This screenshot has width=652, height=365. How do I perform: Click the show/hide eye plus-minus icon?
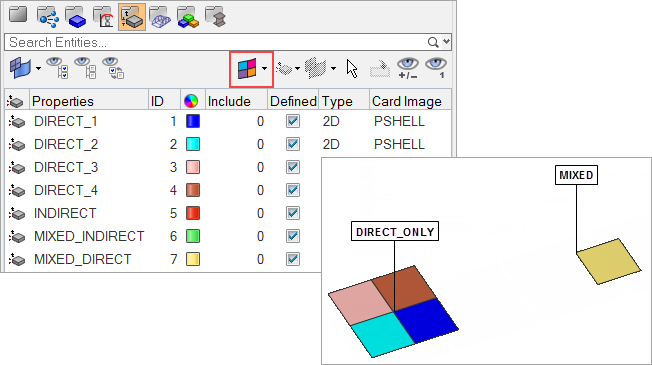408,68
